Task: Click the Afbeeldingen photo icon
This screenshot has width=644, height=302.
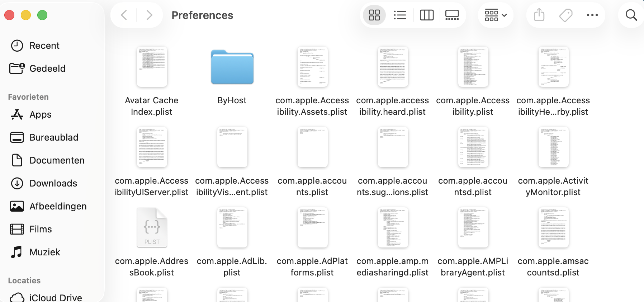Action: [x=17, y=206]
